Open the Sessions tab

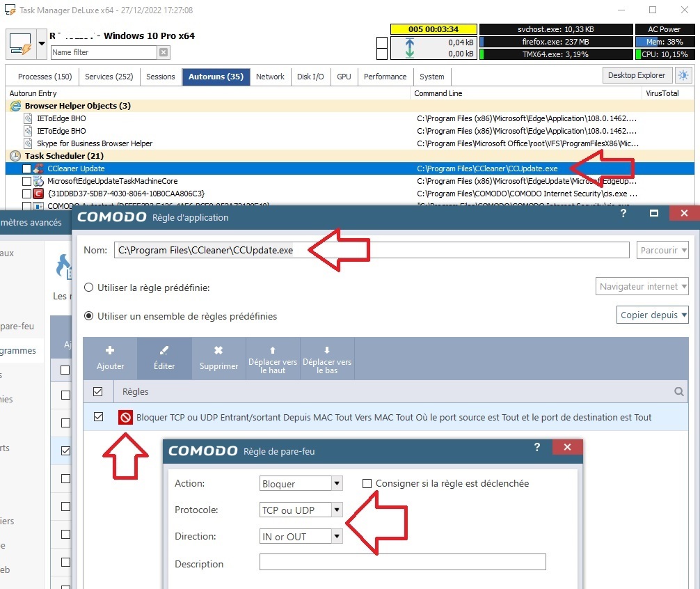160,77
